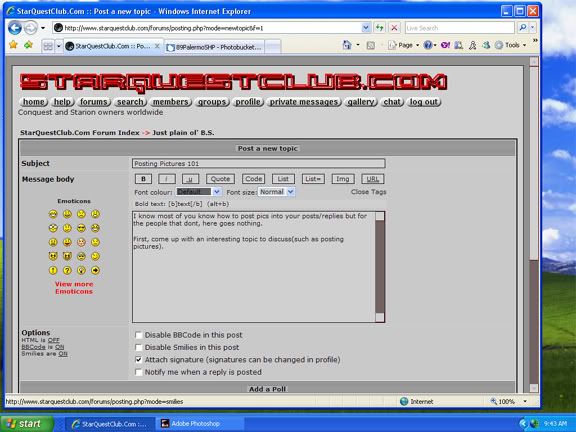Click the Refresh page icon
The height and width of the screenshot is (432, 576).
coord(379,28)
